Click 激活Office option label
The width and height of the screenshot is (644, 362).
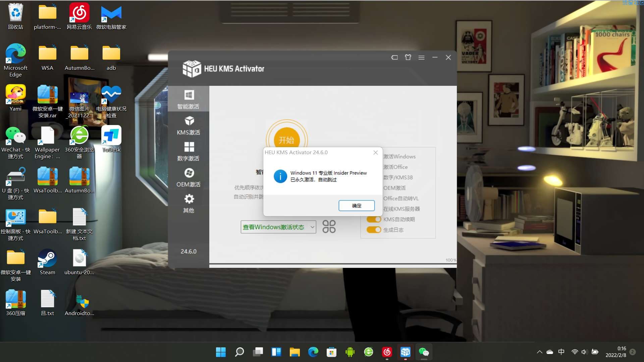(x=395, y=167)
